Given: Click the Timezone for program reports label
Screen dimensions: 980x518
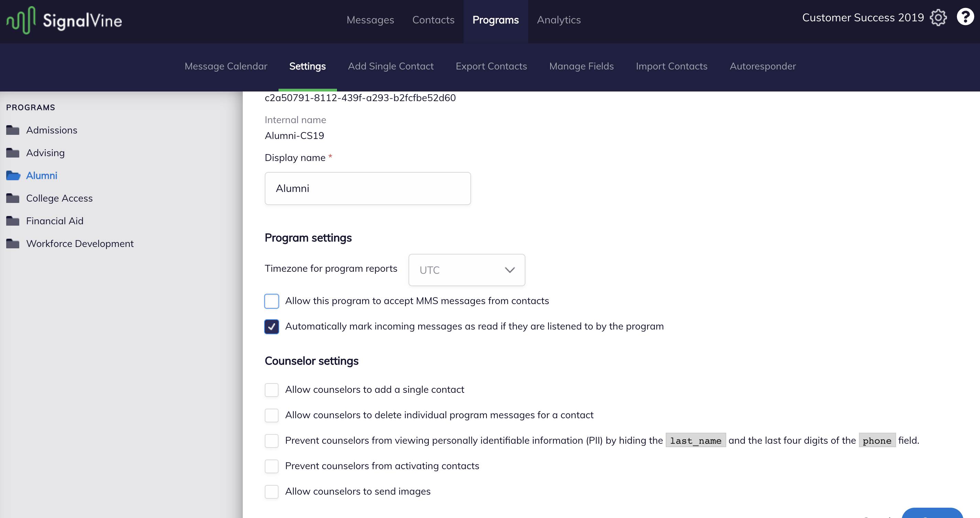Looking at the screenshot, I should click(x=330, y=269).
